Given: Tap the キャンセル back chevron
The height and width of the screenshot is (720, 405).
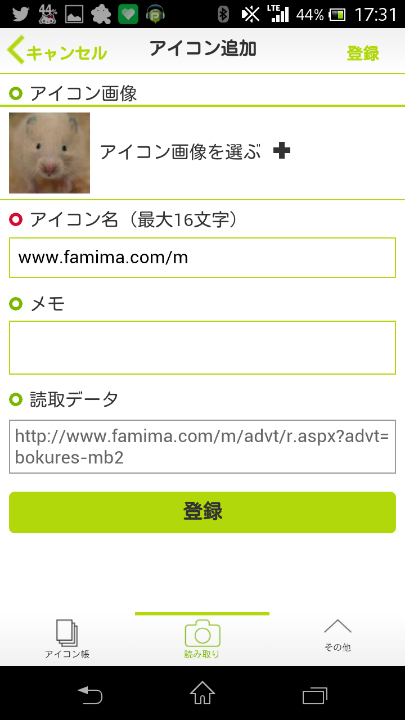Looking at the screenshot, I should 15,51.
